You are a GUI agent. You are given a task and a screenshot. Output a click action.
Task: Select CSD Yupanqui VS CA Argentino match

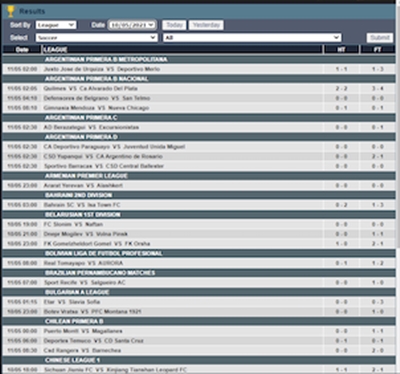(199, 156)
